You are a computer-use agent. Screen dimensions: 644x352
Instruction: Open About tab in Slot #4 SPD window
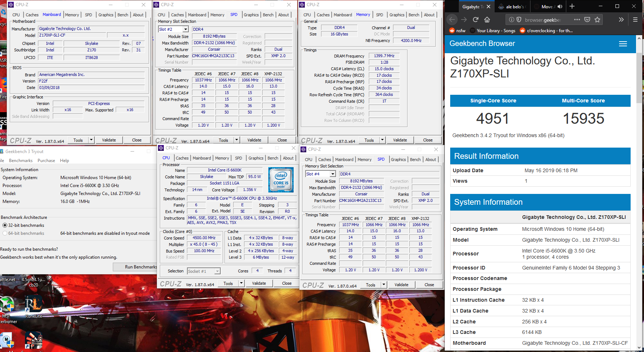430,160
